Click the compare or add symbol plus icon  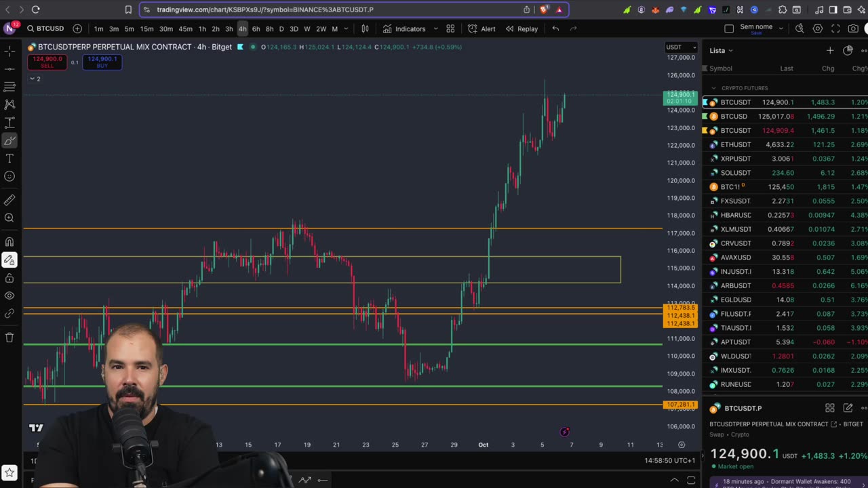click(x=77, y=28)
